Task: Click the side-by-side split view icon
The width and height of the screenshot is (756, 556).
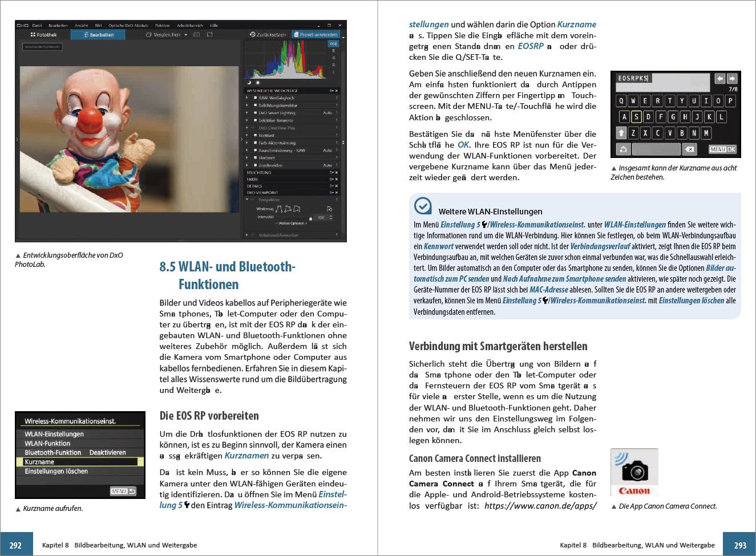Action: tap(197, 35)
